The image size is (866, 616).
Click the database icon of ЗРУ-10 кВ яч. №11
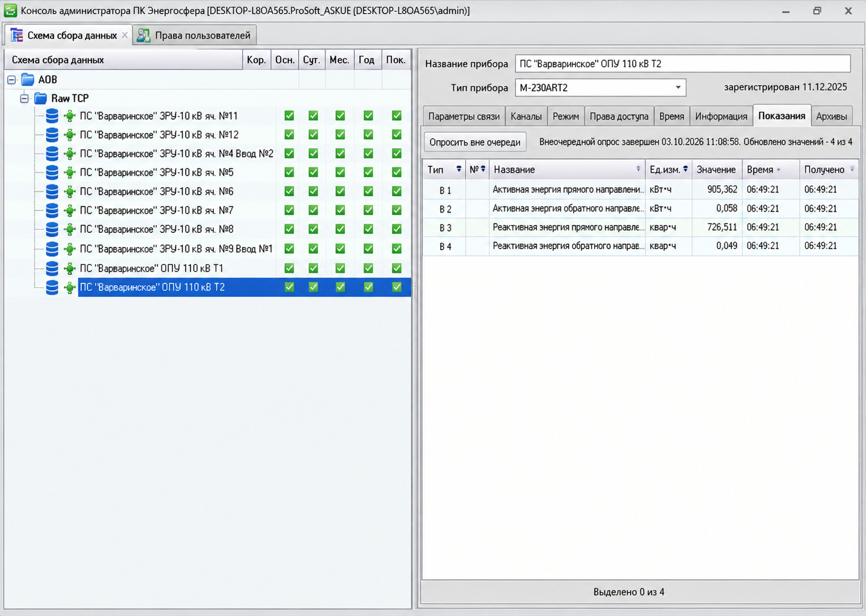pos(52,116)
